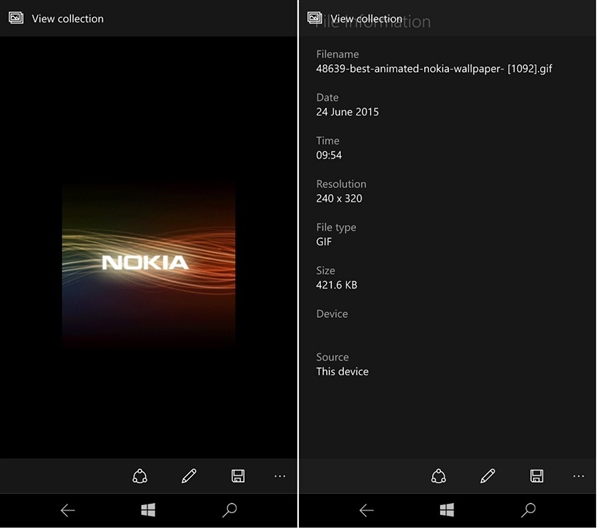Expand the more options ellipsis on left screen

[x=280, y=476]
